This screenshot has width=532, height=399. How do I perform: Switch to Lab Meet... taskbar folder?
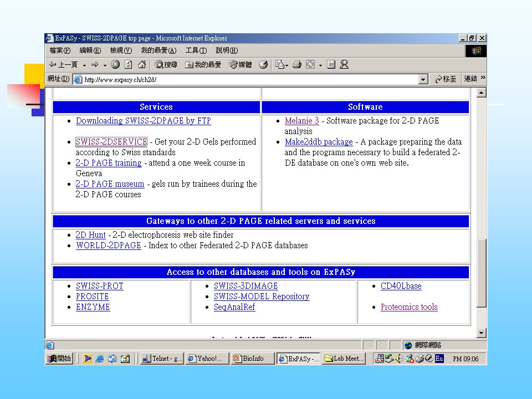point(344,359)
